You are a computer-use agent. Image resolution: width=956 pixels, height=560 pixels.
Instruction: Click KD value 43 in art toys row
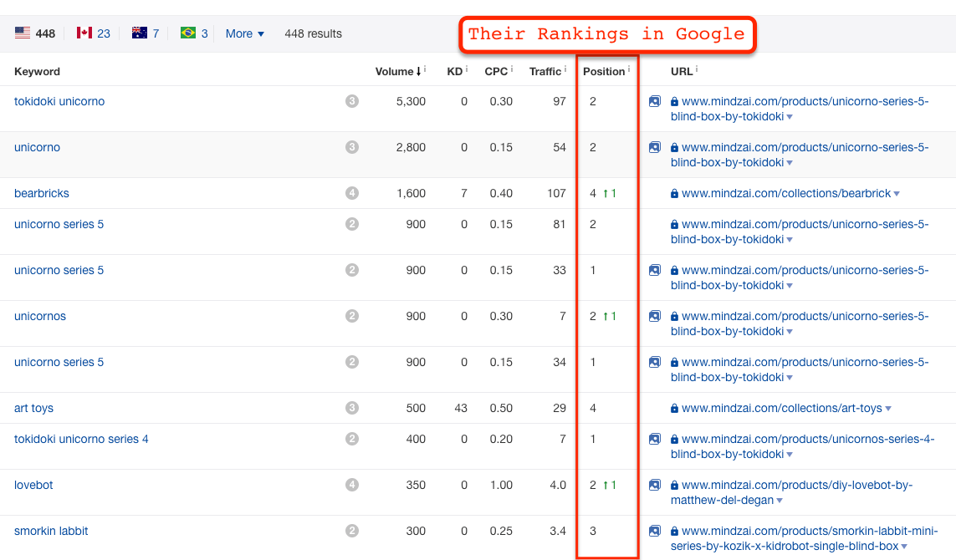461,408
